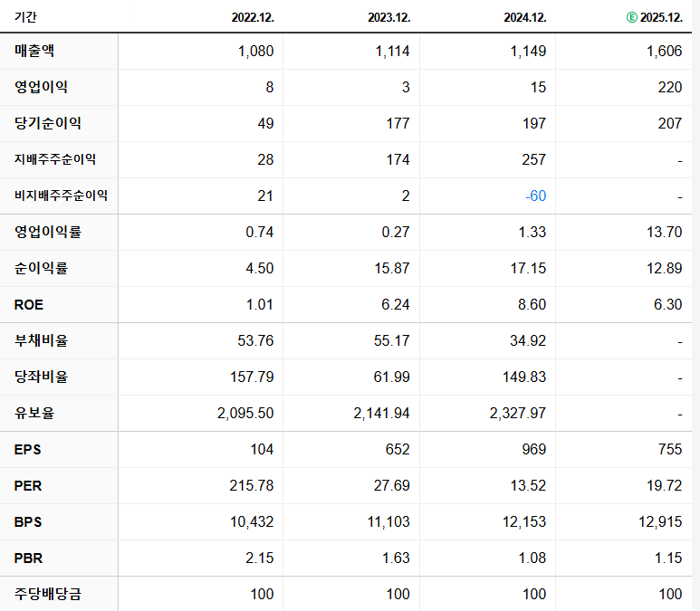The width and height of the screenshot is (700, 611).
Task: Click the 지배주주순이익 value 257
Action: (x=534, y=159)
